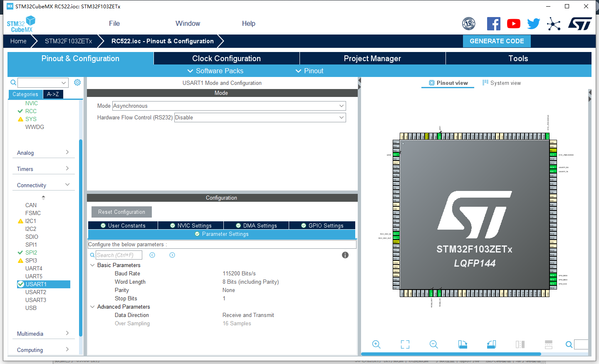599x364 pixels.
Task: Collapse the Advanced Parameters group
Action: point(92,307)
